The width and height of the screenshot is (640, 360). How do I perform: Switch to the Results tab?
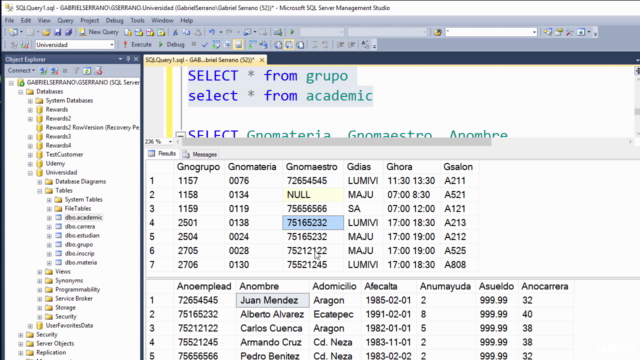pyautogui.click(x=162, y=153)
